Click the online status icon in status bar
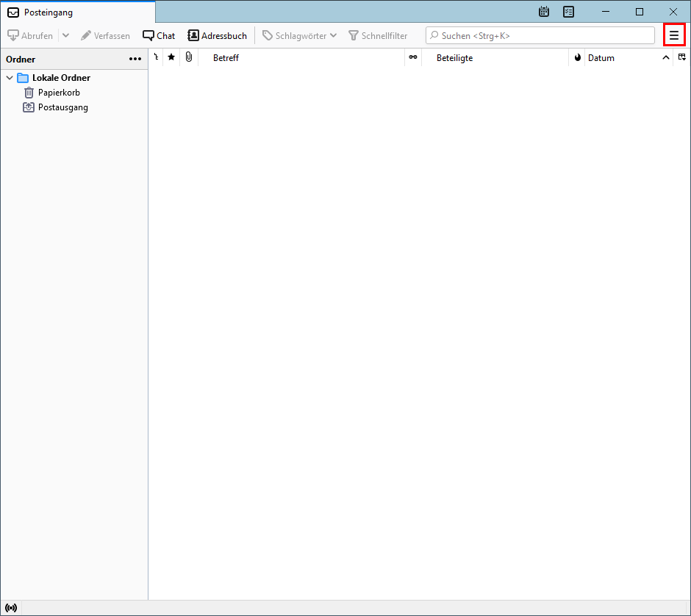691x616 pixels. [11, 608]
